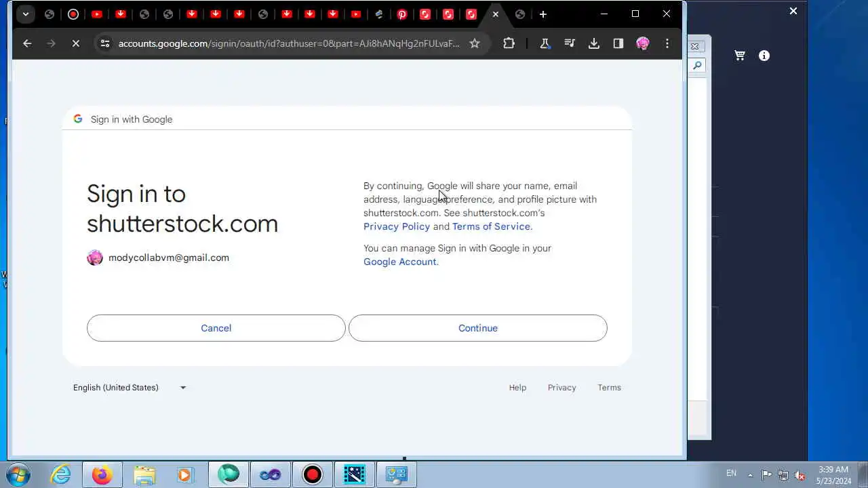The image size is (868, 488).
Task: Open Chrome downloads
Action: pos(593,43)
